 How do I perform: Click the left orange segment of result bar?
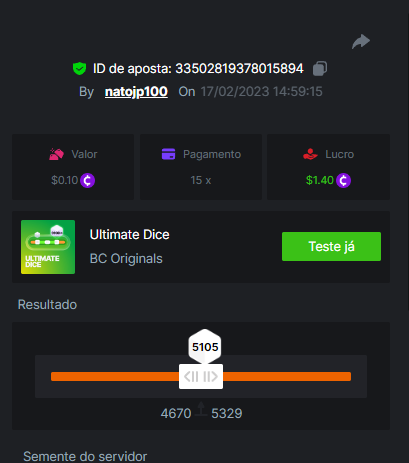[x=115, y=376]
